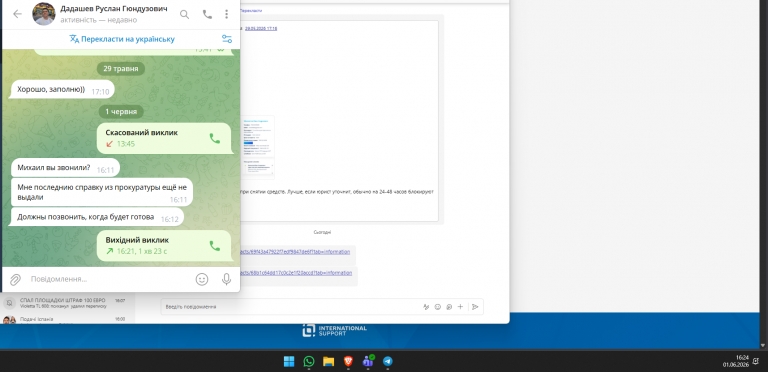Open the three-dot chat menu

pos(226,14)
